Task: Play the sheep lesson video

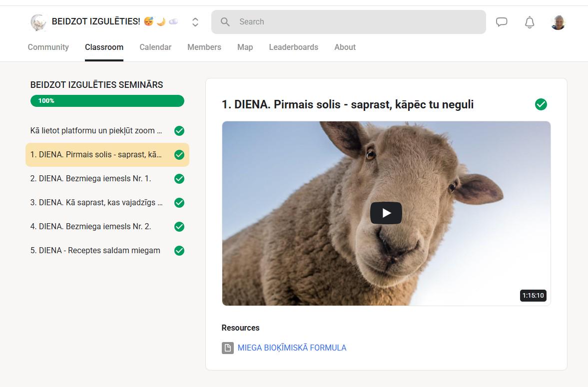Action: click(386, 213)
